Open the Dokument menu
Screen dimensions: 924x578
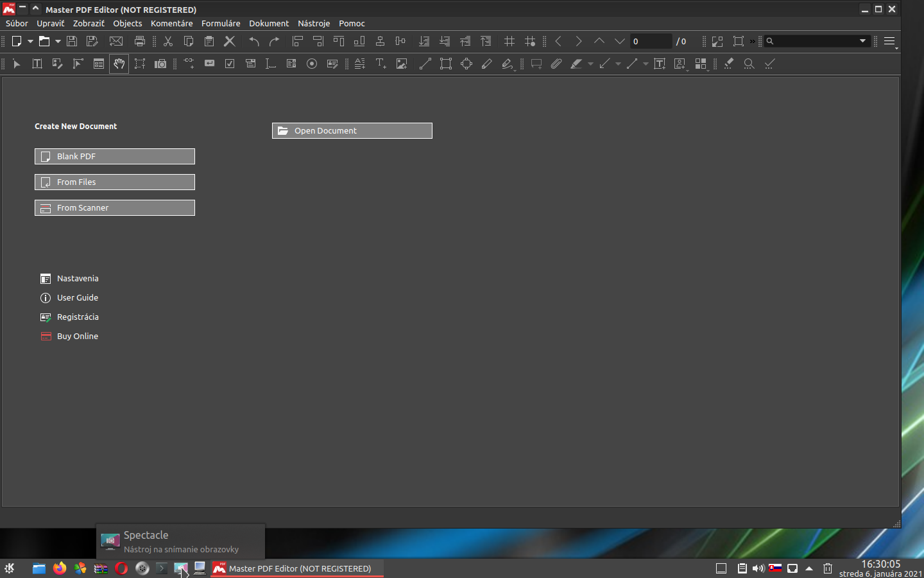(x=269, y=23)
